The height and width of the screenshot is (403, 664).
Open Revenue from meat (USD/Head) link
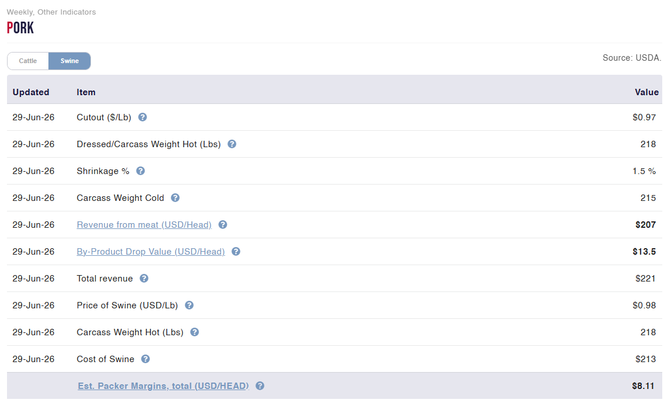coord(144,225)
